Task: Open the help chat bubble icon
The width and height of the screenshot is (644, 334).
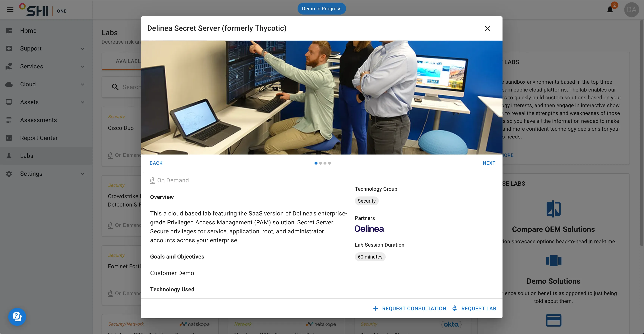Action: [x=17, y=317]
